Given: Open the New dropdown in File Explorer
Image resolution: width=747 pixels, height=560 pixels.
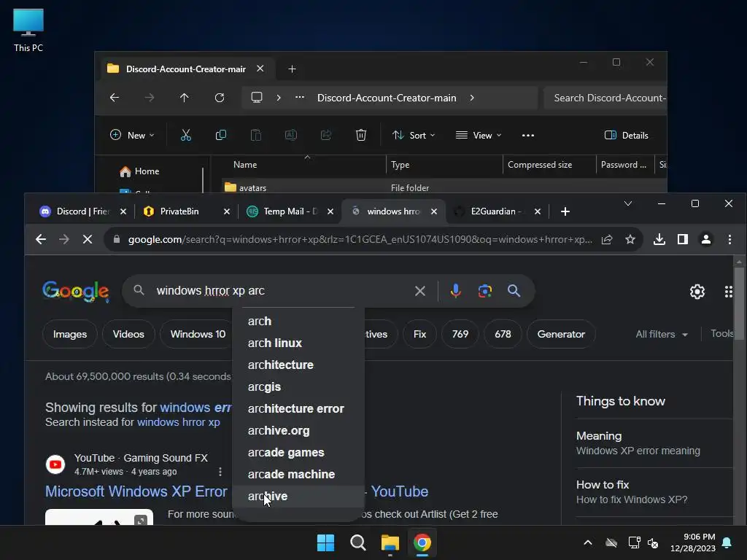Looking at the screenshot, I should (x=132, y=135).
